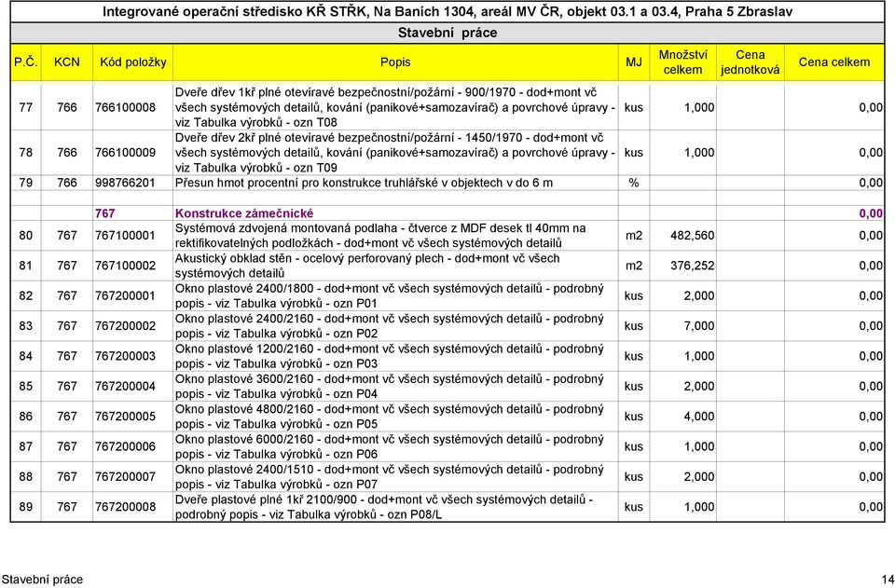Viewport: 895px width, 588px height.
Task: Select the 'Kód položky' column header
Action: tap(133, 62)
